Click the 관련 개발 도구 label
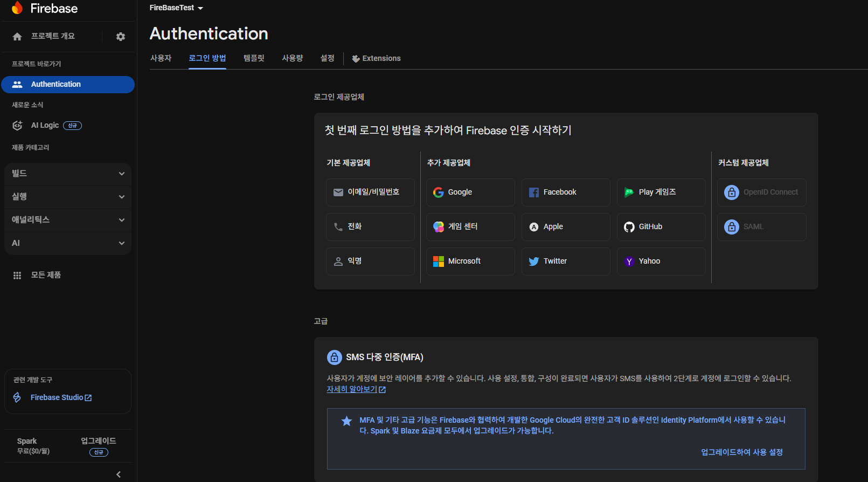Screen dimensions: 868x482 [x=33, y=380]
